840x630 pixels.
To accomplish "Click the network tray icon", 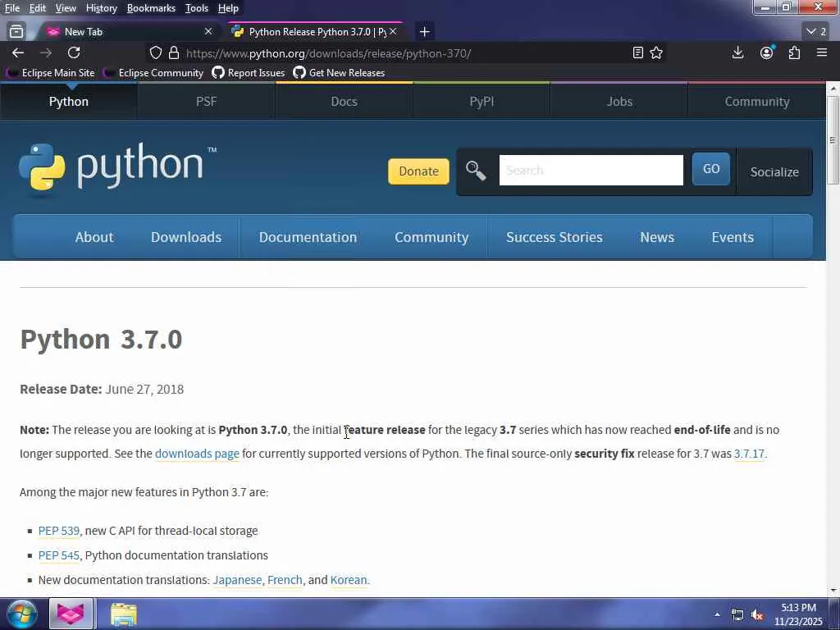I will pos(737,615).
